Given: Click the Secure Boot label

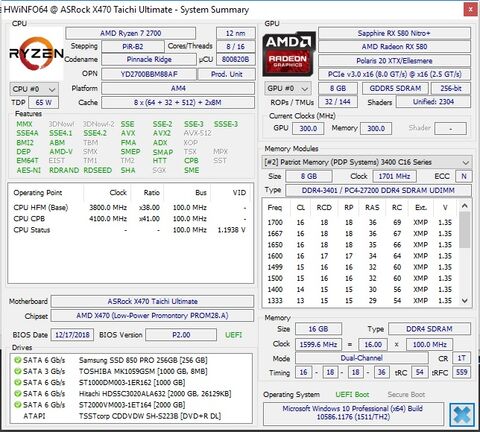Looking at the screenshot, I should click(406, 395).
